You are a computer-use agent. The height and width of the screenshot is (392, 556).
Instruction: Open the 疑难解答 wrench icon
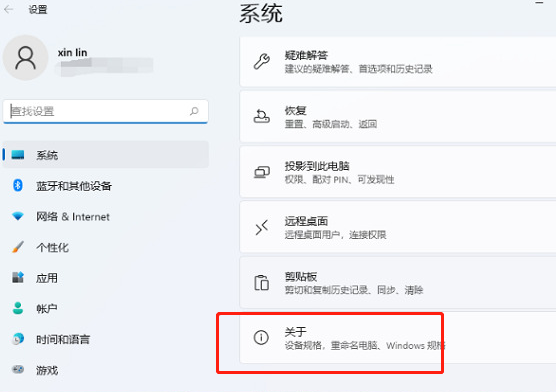pos(262,61)
